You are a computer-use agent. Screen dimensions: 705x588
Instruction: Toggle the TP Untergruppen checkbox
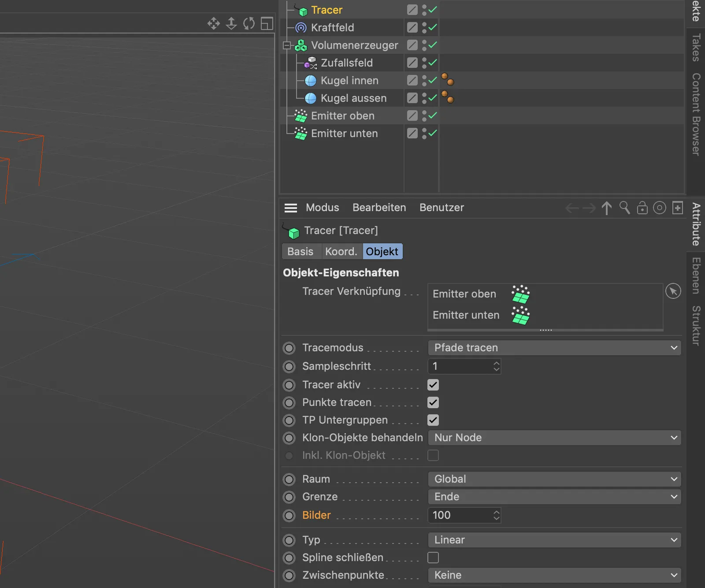click(433, 420)
